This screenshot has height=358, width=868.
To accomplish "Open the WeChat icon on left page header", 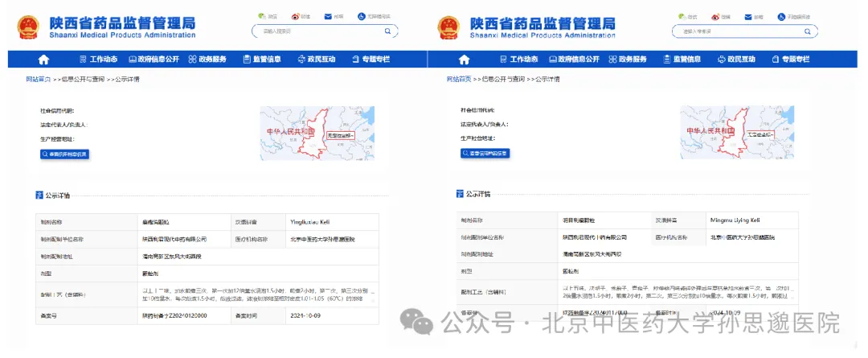I will 262,16.
